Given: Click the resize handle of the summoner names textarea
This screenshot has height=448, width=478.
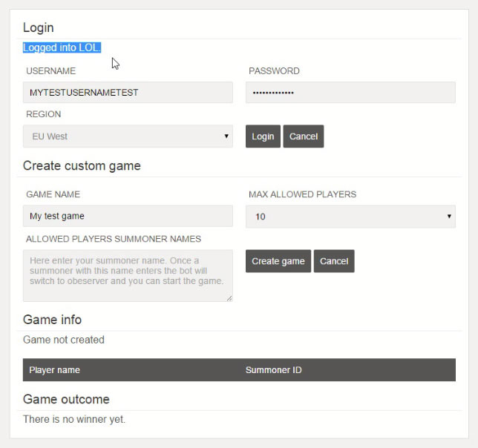Looking at the screenshot, I should point(229,298).
